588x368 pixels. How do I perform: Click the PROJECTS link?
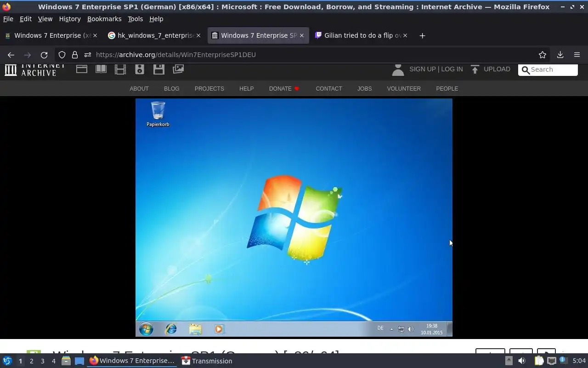[x=209, y=88]
